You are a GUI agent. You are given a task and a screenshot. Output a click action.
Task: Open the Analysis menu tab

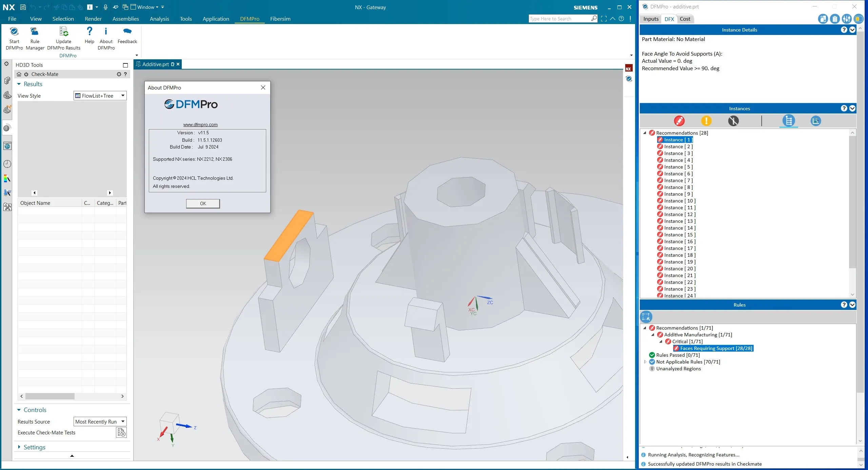pyautogui.click(x=159, y=19)
